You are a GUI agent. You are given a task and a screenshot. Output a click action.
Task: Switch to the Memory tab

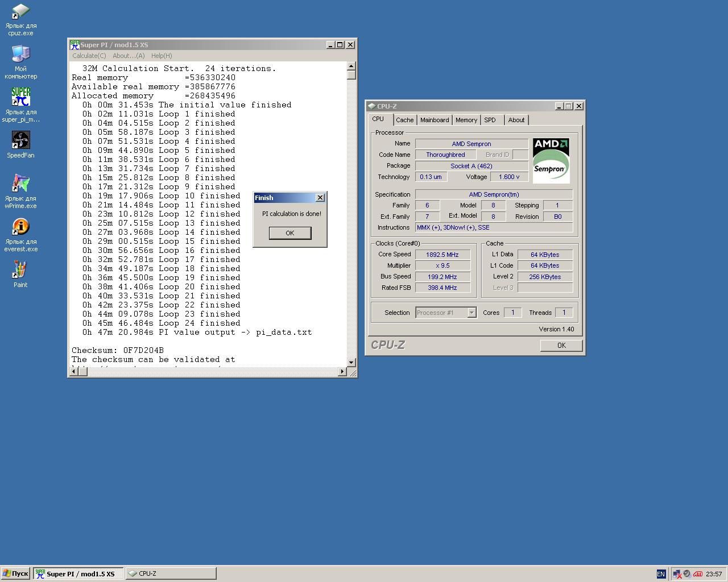(466, 120)
